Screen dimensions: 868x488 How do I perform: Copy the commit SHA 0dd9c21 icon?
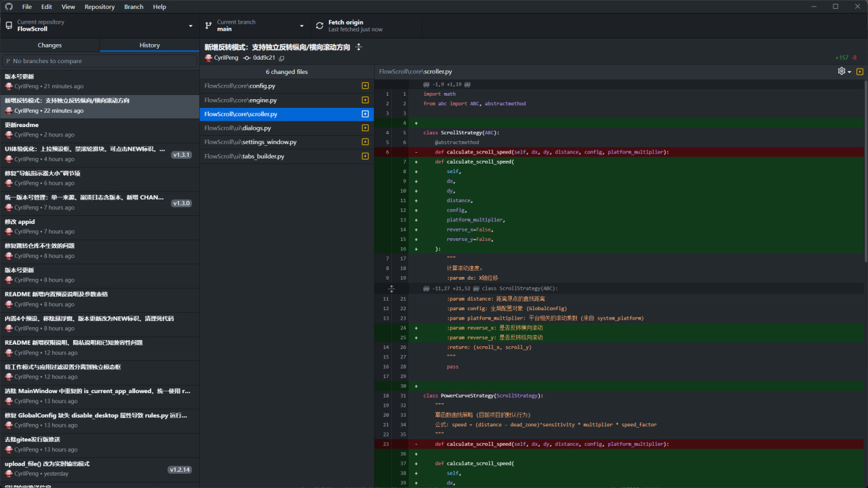pyautogui.click(x=281, y=58)
